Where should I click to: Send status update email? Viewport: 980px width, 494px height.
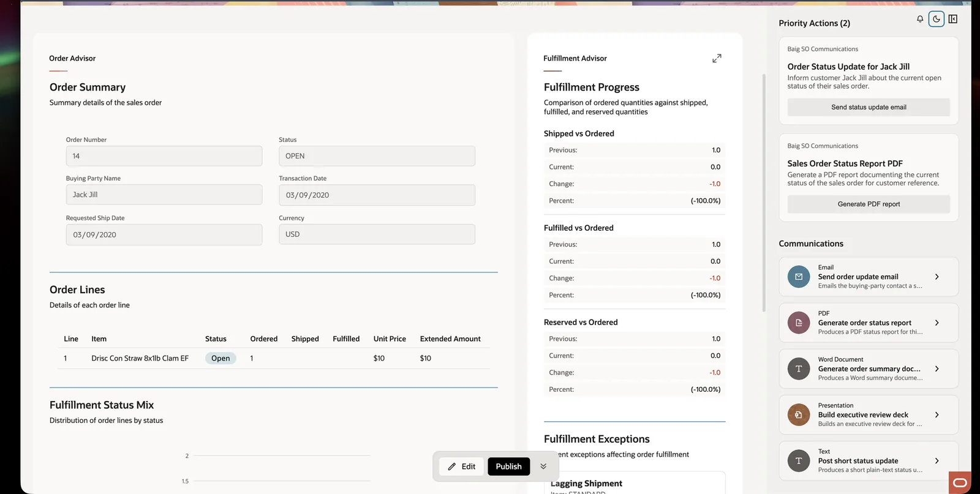869,107
